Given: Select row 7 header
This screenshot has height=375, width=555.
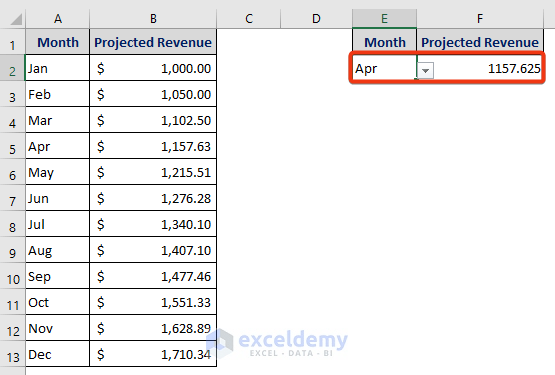Looking at the screenshot, I should 12,198.
